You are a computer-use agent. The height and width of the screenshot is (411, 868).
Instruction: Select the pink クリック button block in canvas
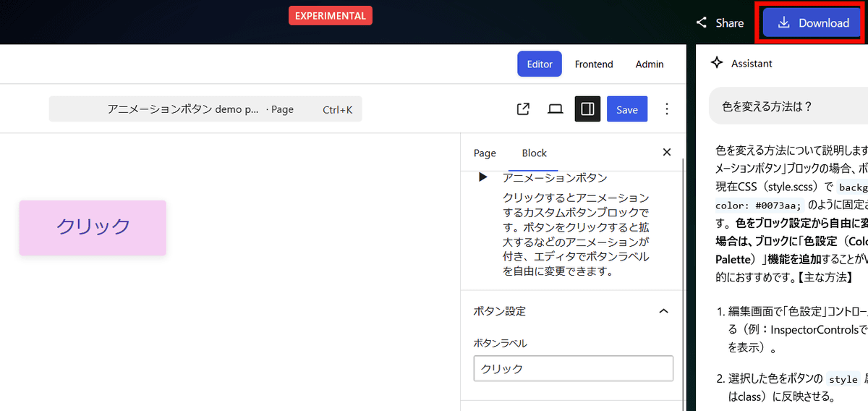tap(93, 227)
